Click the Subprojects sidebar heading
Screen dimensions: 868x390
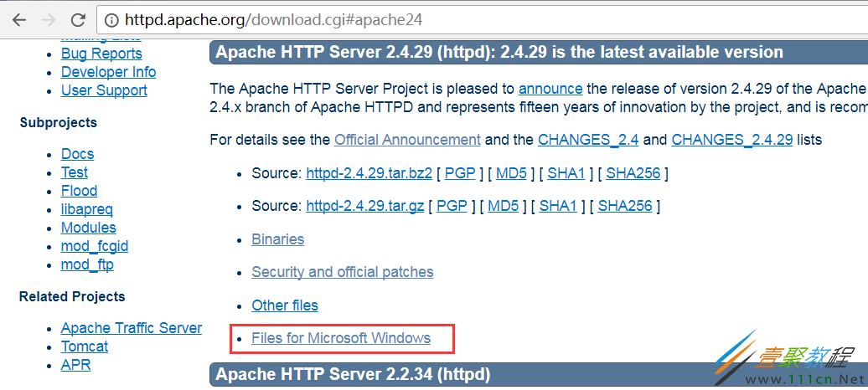point(58,123)
